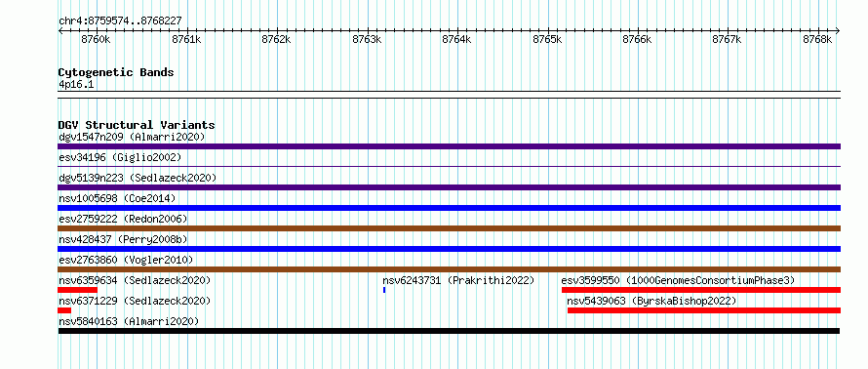Click the esv34196 (Giglio2002) label
The width and height of the screenshot is (868, 369).
pos(120,157)
